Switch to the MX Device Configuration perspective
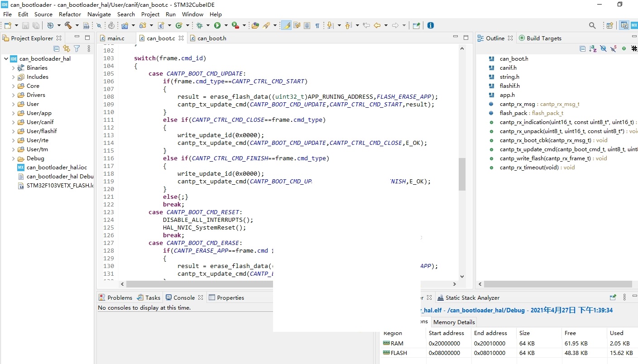The image size is (638, 364). click(634, 25)
